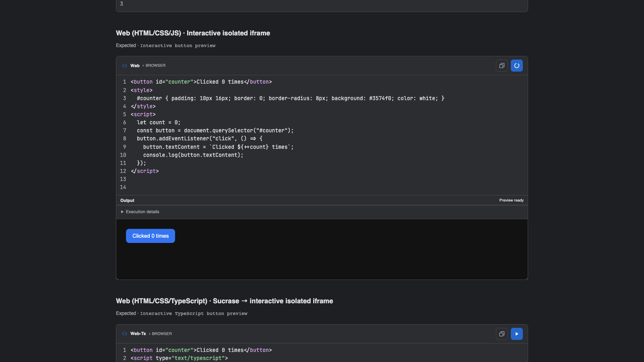Click the code brackets icon beside Web-Ts

[x=125, y=334]
